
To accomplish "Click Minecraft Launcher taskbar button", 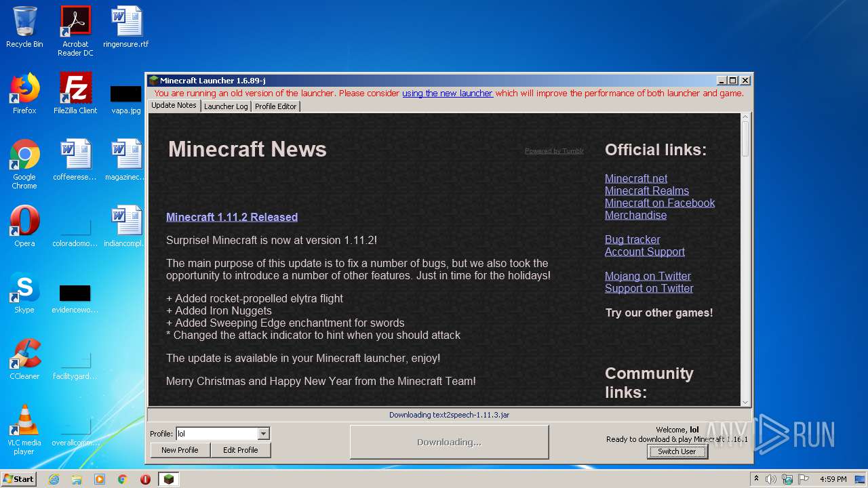I will click(x=169, y=479).
